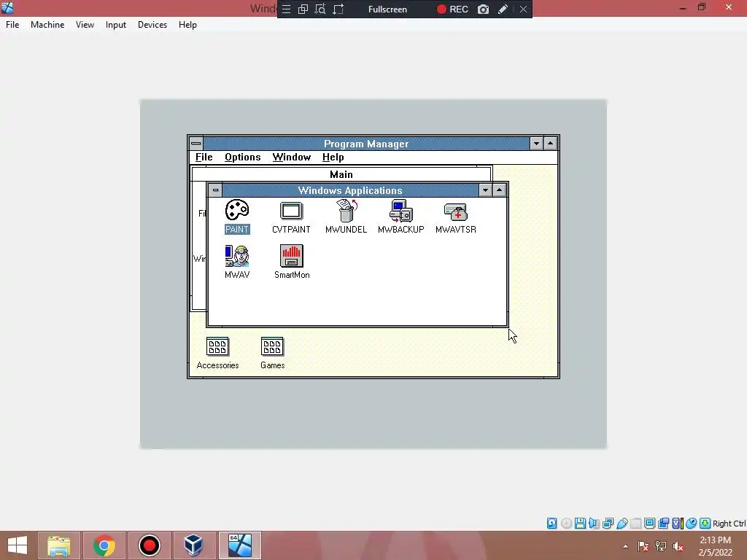Click the VirtualBox USB status icon
Viewport: 747px width, 560px height.
click(x=622, y=524)
